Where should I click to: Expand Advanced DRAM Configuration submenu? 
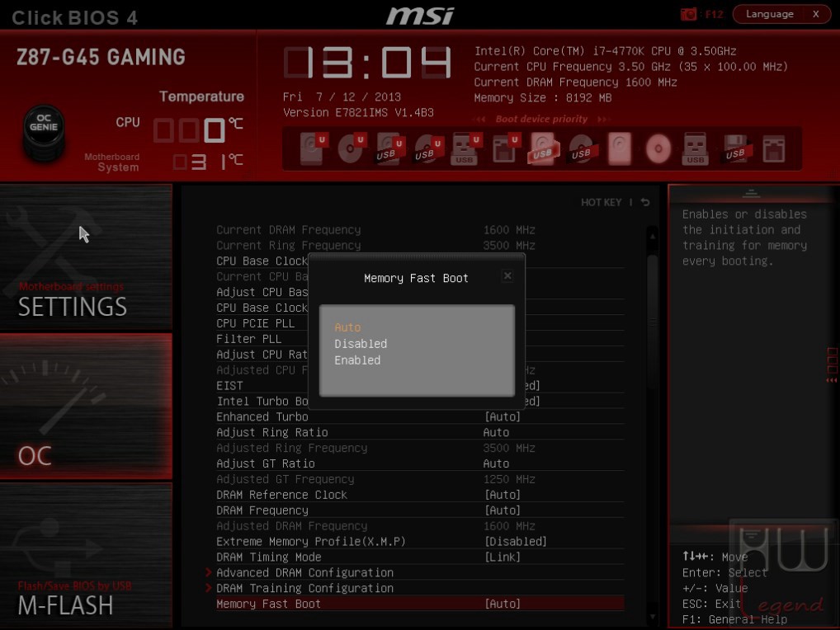(304, 573)
